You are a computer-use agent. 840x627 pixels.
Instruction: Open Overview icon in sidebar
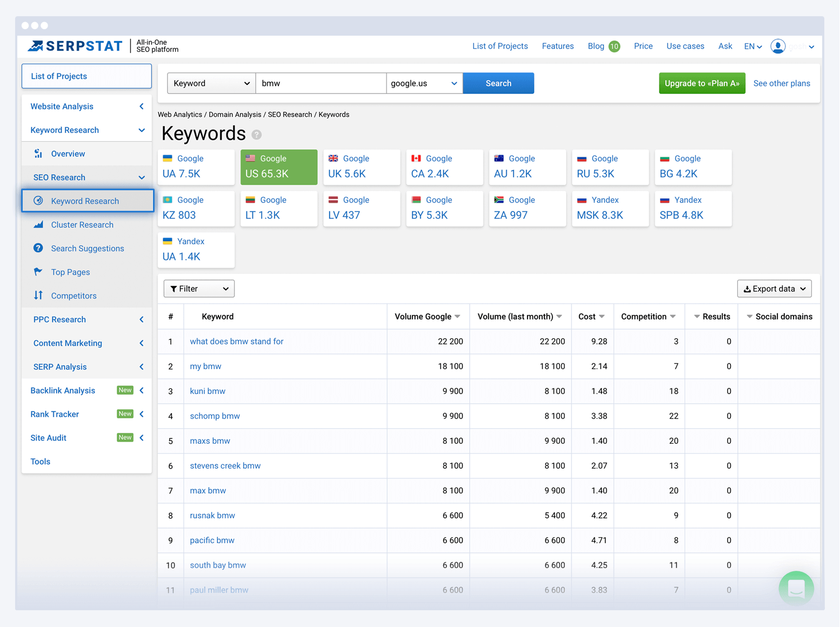pyautogui.click(x=38, y=154)
